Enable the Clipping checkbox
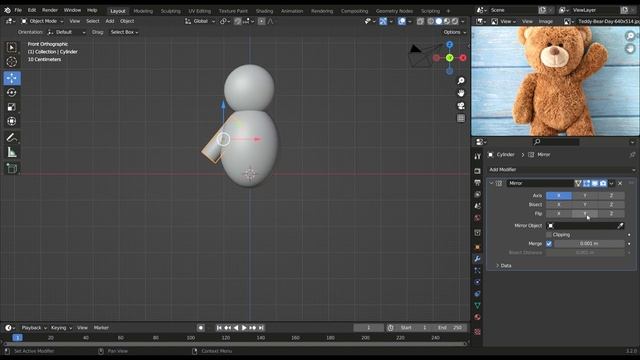Viewport: 640px width, 360px height. point(549,235)
